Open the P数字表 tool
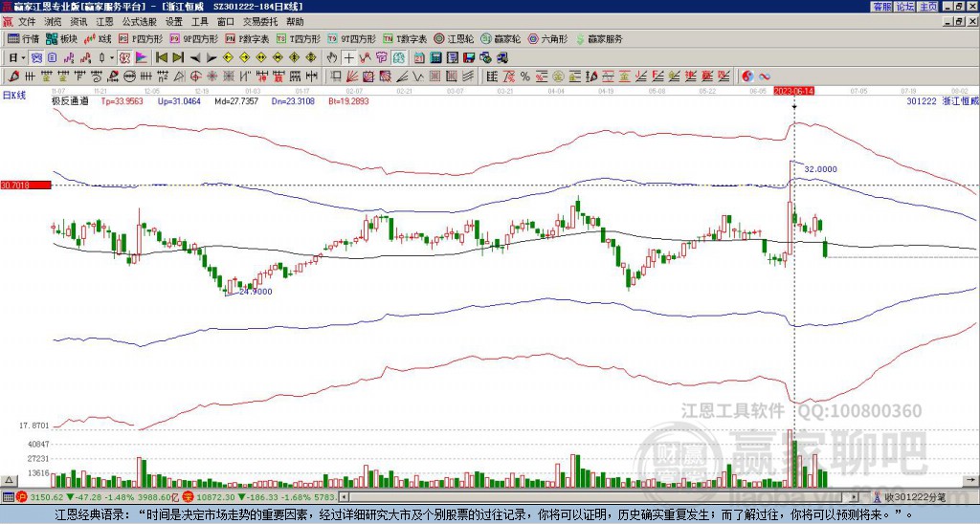This screenshot has width=980, height=524. pyautogui.click(x=247, y=38)
